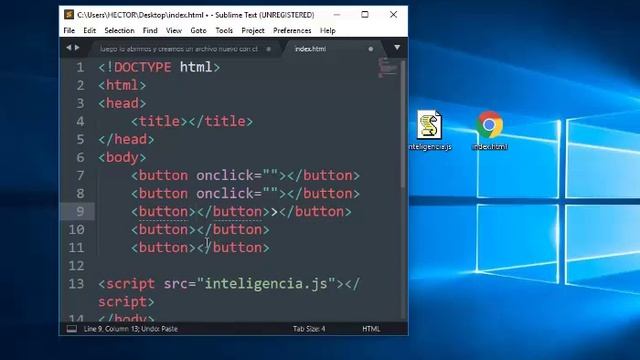Toggle the side bar icon in status bar

[x=71, y=329]
